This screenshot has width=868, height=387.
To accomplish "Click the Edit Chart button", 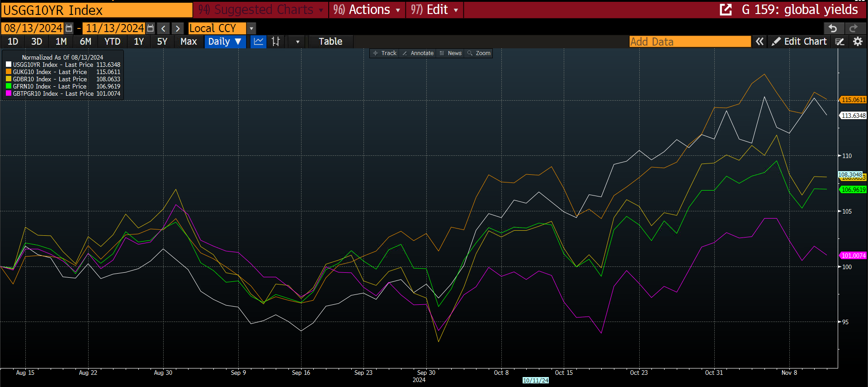I will point(799,42).
